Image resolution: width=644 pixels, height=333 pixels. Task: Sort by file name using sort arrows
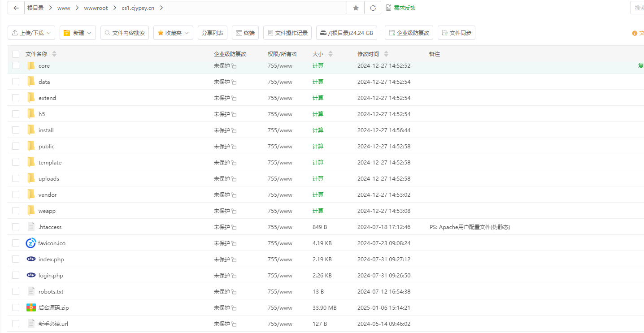[x=54, y=54]
